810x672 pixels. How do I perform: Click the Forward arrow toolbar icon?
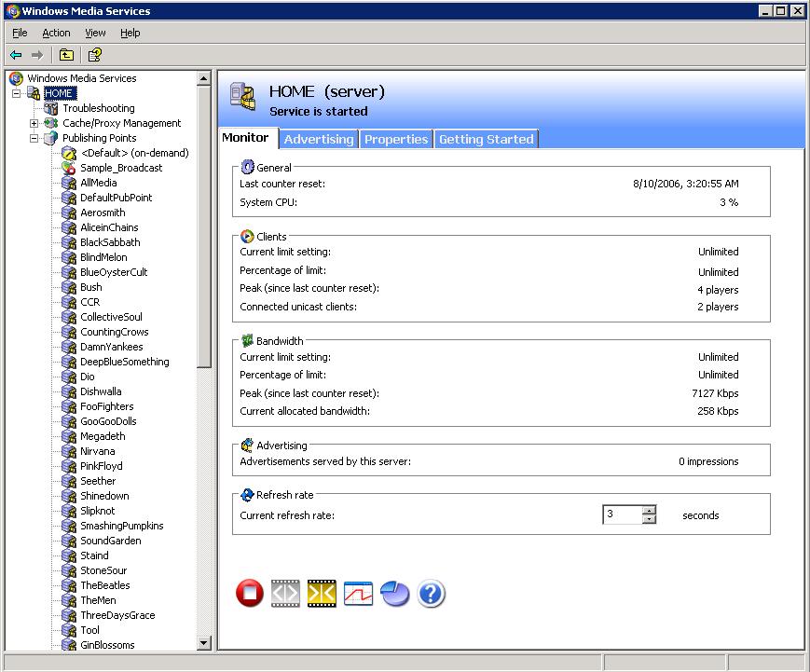point(37,55)
